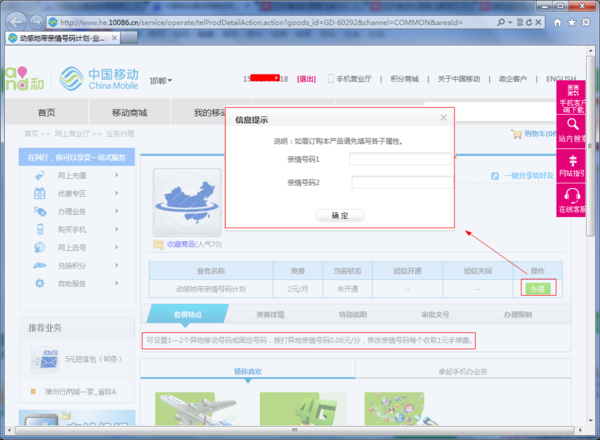Switch to the 猜你喜欢 tab
Screen dimensions: 600x440
[x=248, y=371]
